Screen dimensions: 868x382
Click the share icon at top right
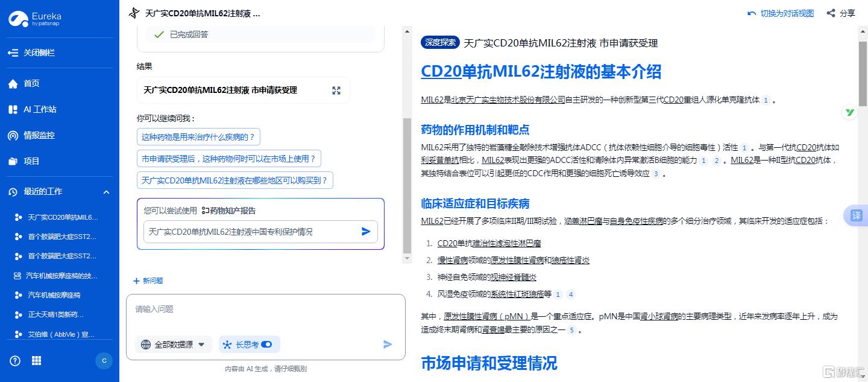831,13
